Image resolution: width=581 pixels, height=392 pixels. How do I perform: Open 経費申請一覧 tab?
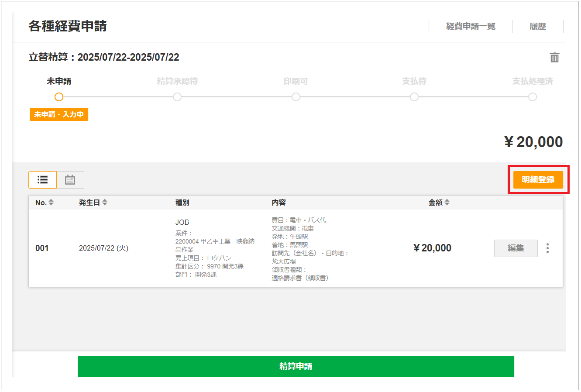pyautogui.click(x=471, y=27)
